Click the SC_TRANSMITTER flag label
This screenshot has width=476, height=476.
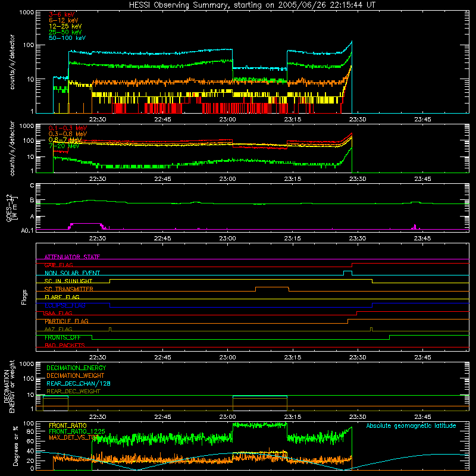click(68, 289)
